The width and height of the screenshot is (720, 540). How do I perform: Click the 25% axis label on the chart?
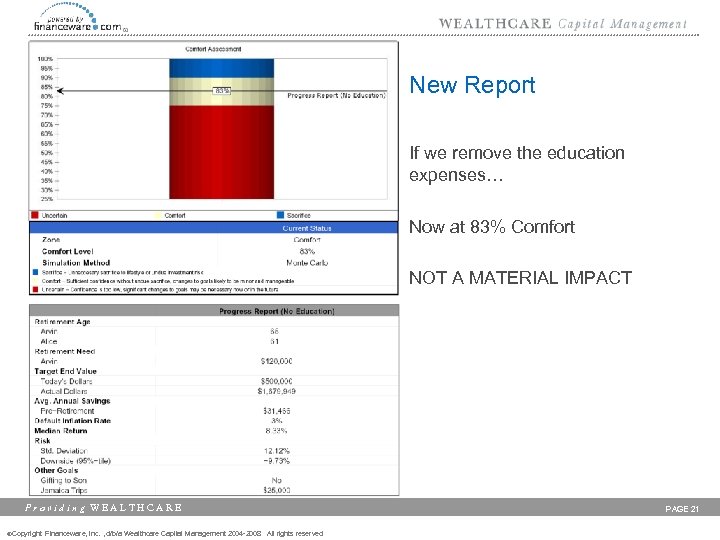tap(47, 199)
